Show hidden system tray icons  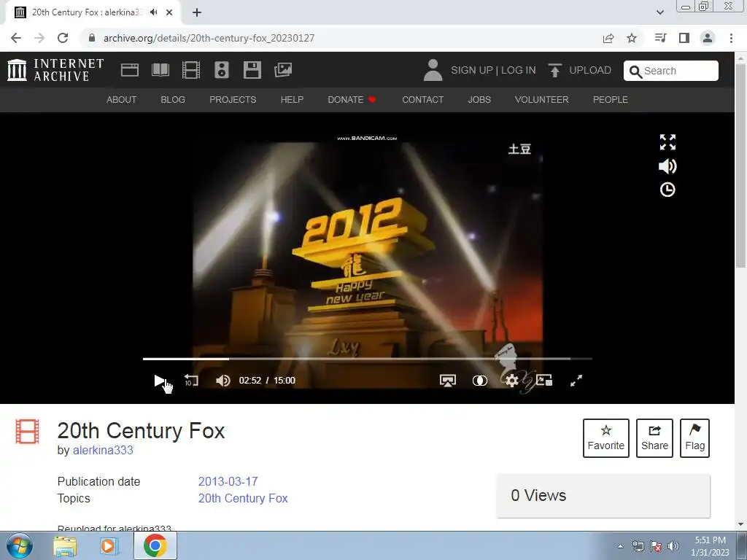pyautogui.click(x=620, y=546)
